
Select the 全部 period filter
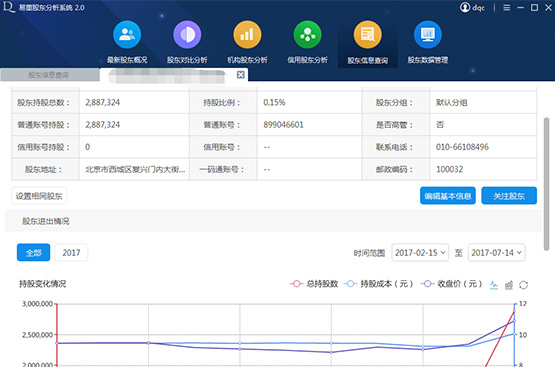click(x=34, y=253)
